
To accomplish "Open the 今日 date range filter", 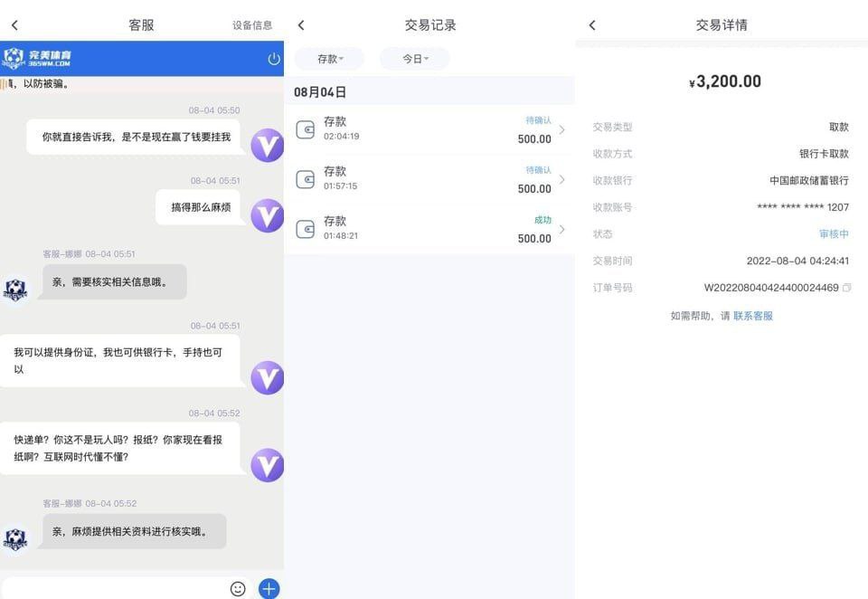I will tap(414, 58).
